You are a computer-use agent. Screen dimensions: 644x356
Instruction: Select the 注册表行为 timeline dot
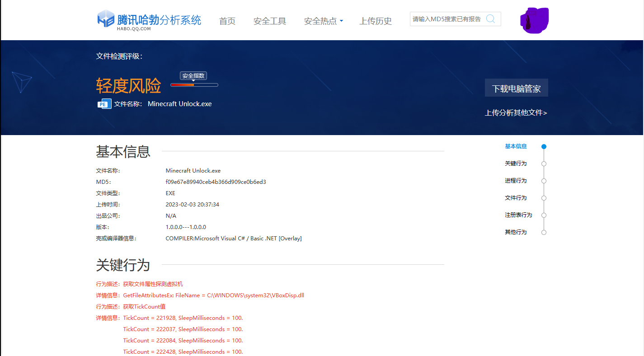544,215
